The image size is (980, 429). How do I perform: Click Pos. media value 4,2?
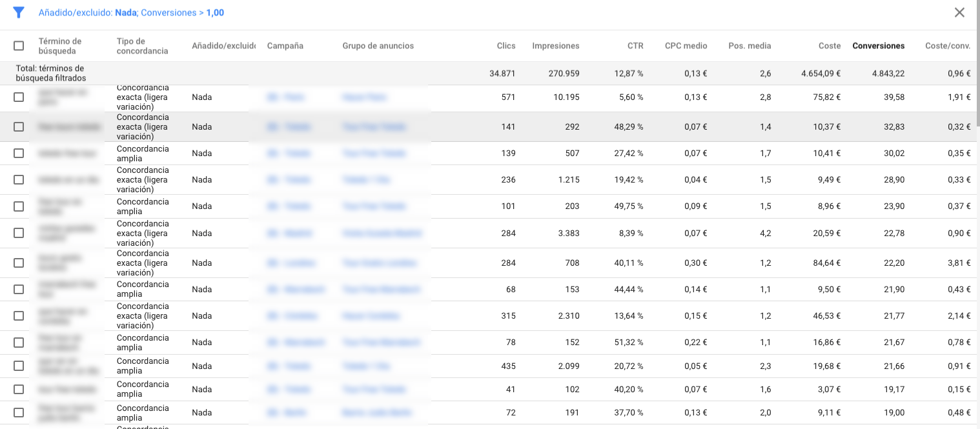(x=766, y=233)
